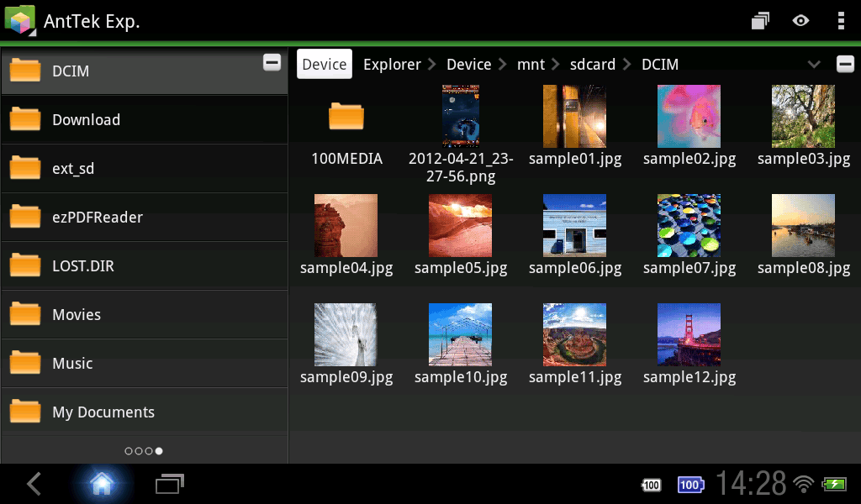Open DCIM folder in left panel
Screen dimensions: 861x504
(x=145, y=71)
